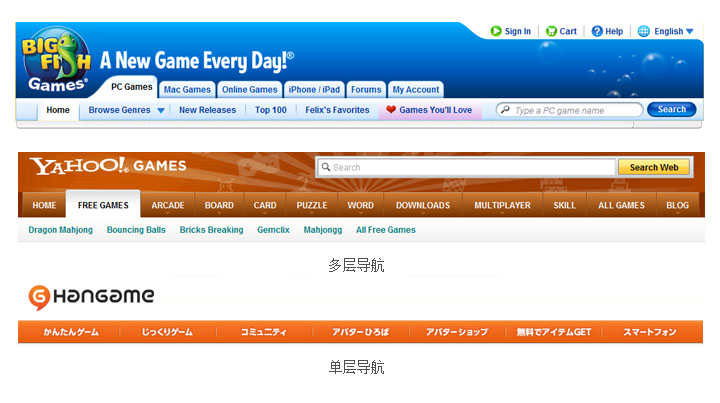Click the Hangame logo
Screen dimensions: 720x403
91,296
